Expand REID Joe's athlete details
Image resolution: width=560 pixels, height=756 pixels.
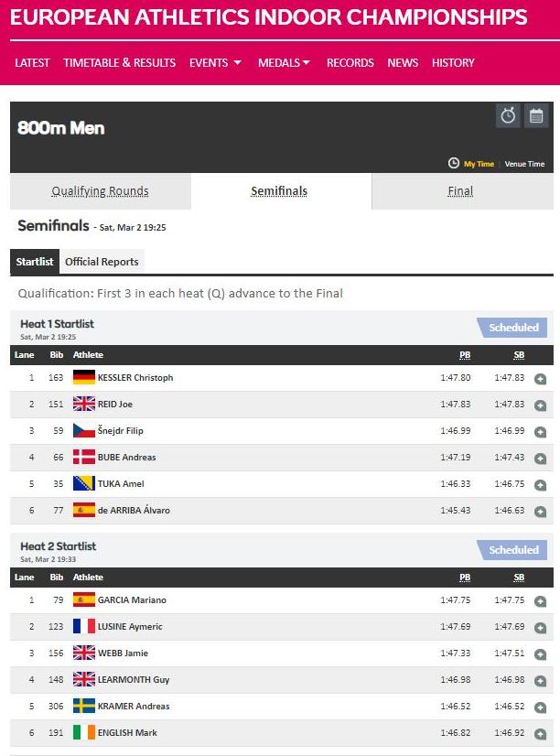coord(540,405)
